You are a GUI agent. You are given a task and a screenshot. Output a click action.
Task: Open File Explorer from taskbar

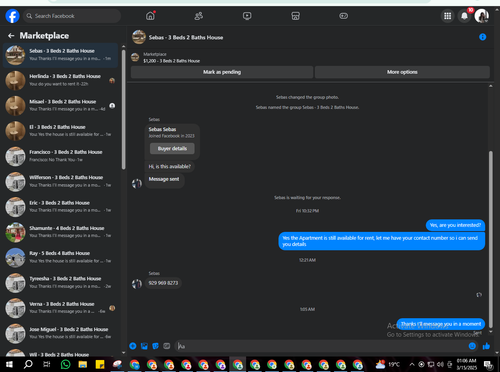pyautogui.click(x=83, y=364)
